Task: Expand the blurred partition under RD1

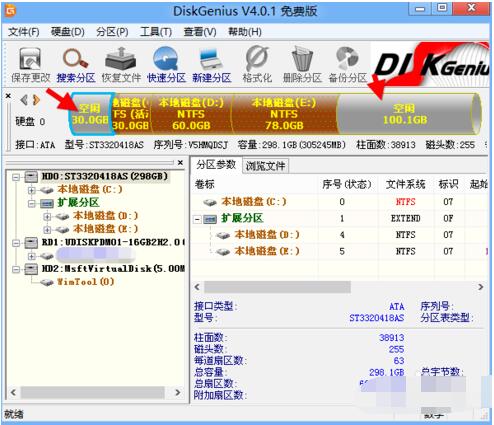Action: 31,256
